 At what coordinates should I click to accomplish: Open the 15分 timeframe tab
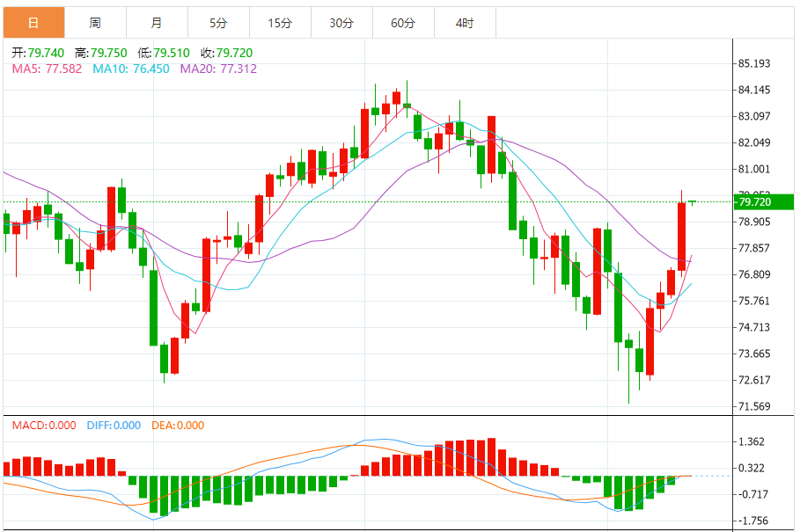pyautogui.click(x=280, y=22)
